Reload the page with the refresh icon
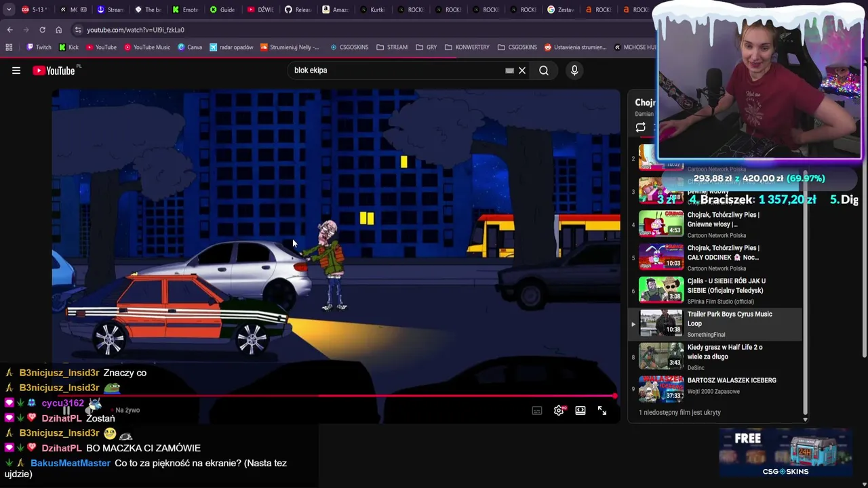 pyautogui.click(x=42, y=30)
